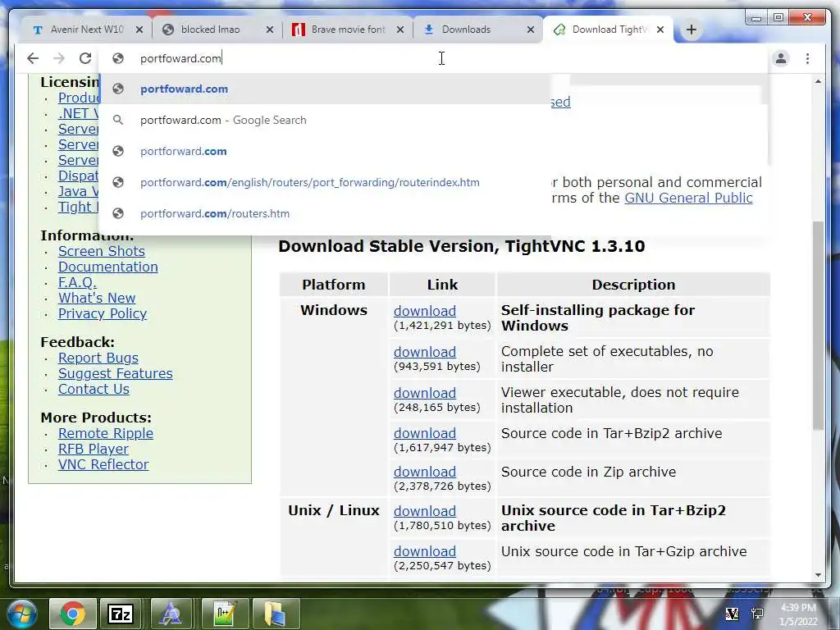The height and width of the screenshot is (630, 840).
Task: Click the scrollbar up arrow
Action: 818,81
